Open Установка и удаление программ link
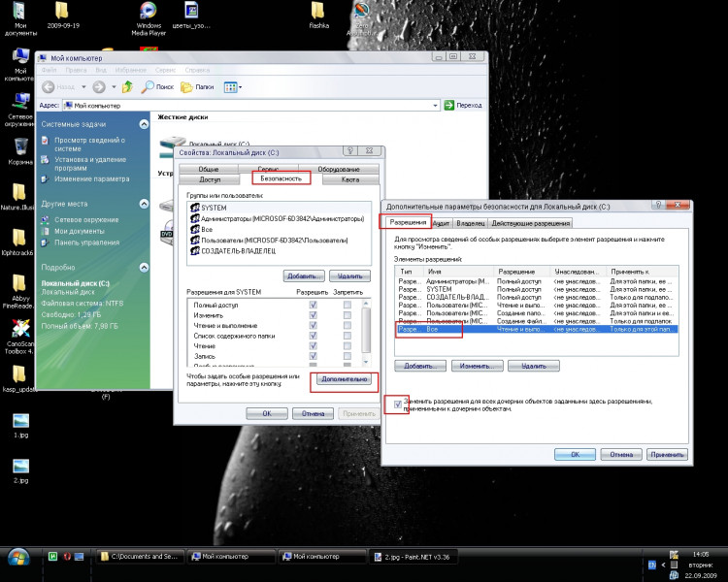The height and width of the screenshot is (582, 728). point(90,163)
